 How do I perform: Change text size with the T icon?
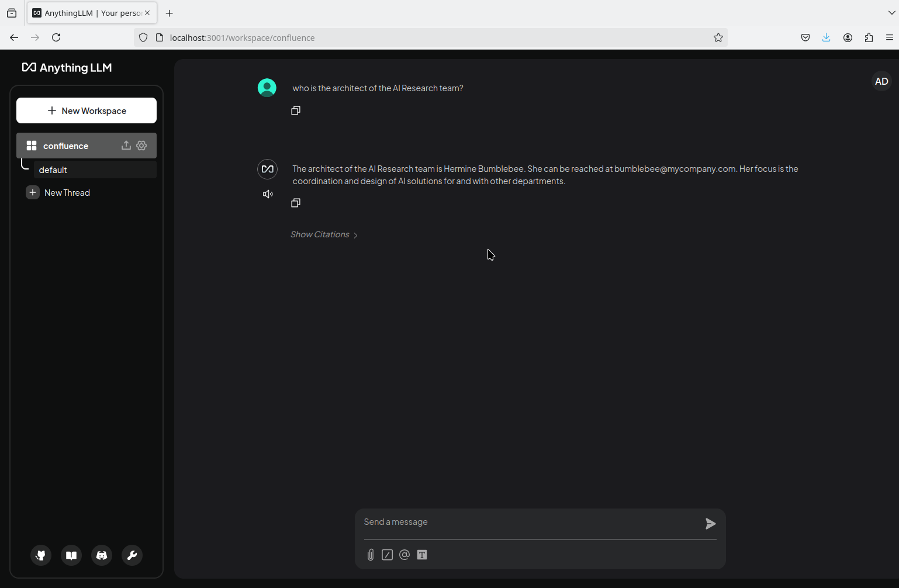click(422, 555)
